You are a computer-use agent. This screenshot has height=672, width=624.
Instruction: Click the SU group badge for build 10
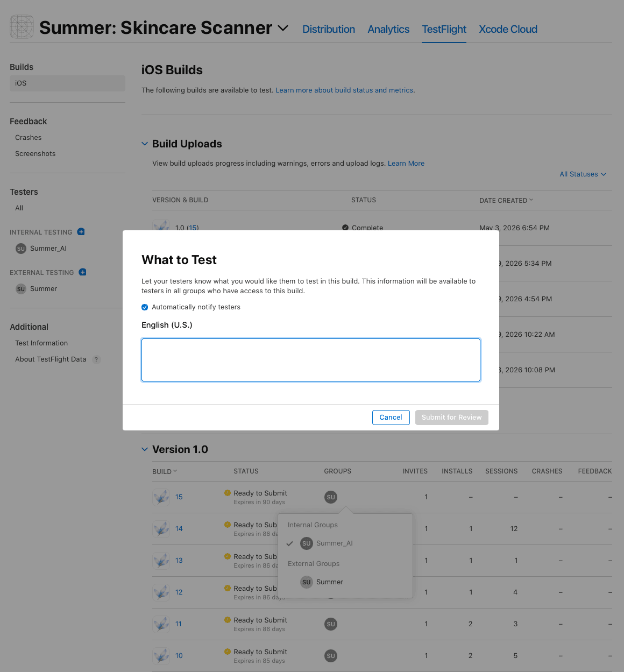click(x=331, y=656)
